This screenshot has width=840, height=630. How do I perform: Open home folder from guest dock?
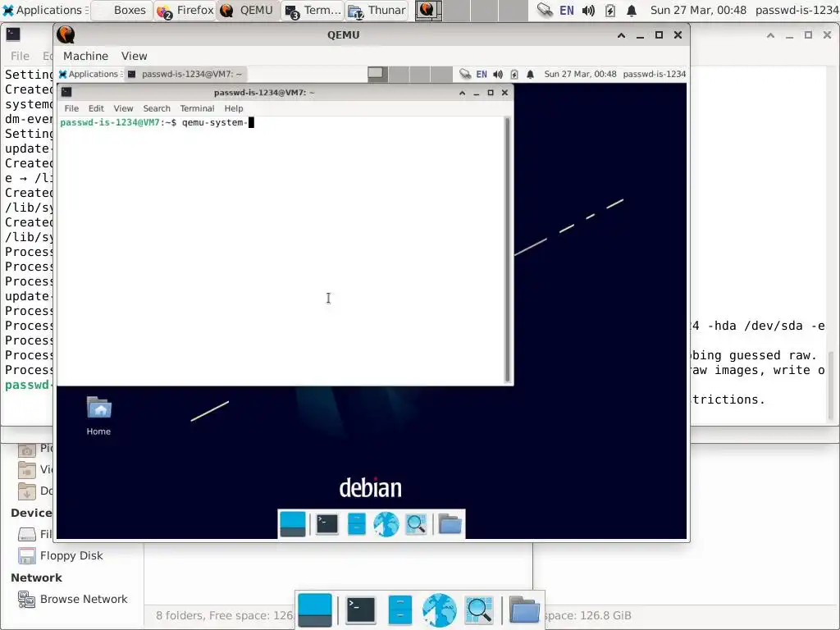pyautogui.click(x=450, y=524)
